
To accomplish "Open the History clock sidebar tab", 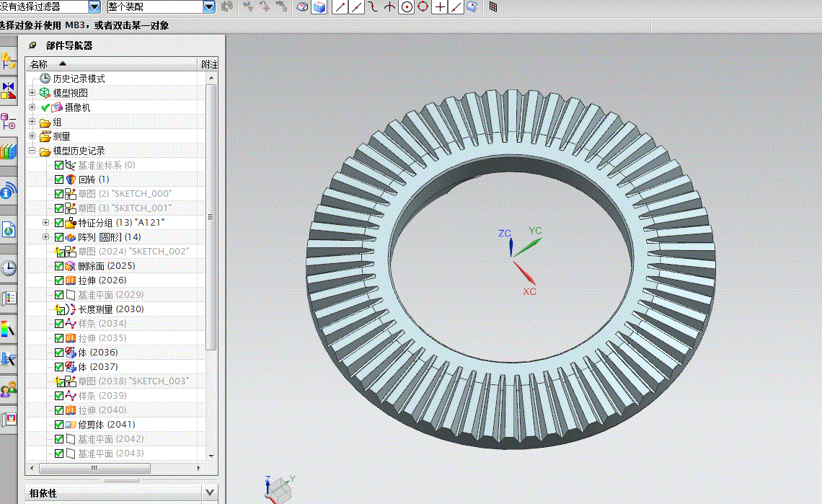I will point(8,268).
